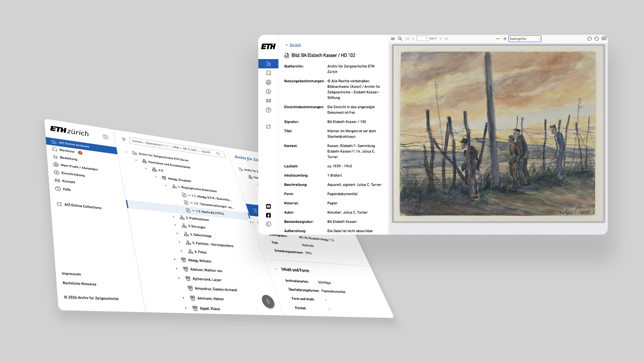Open the Impressum link

(x=71, y=274)
